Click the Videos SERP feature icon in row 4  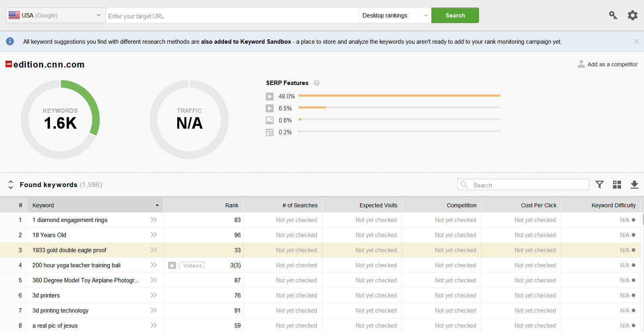point(172,265)
